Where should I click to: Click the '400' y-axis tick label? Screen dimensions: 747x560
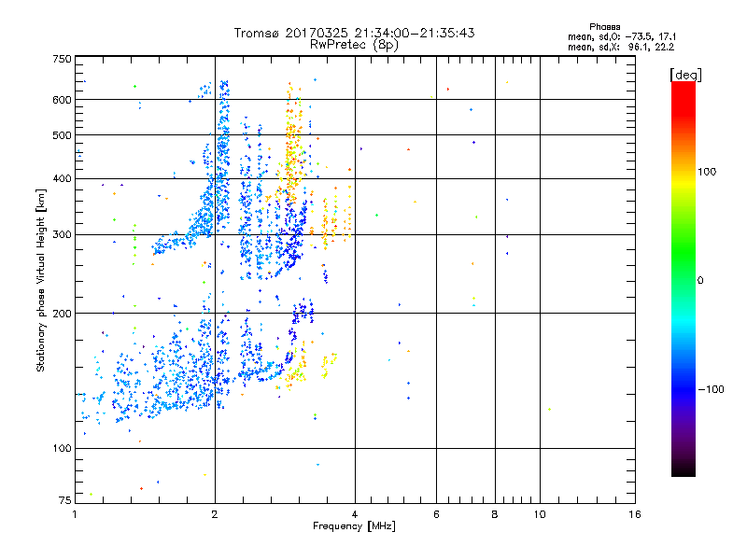63,178
